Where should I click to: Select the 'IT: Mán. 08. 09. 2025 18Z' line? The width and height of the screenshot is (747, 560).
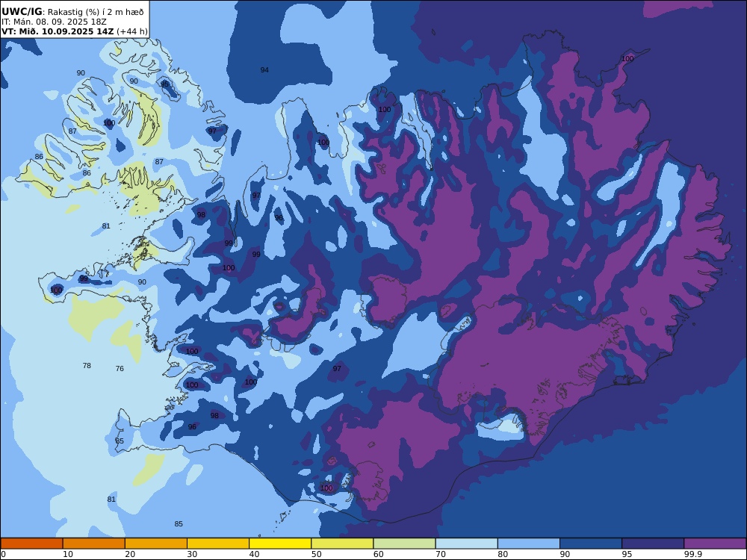(54, 22)
